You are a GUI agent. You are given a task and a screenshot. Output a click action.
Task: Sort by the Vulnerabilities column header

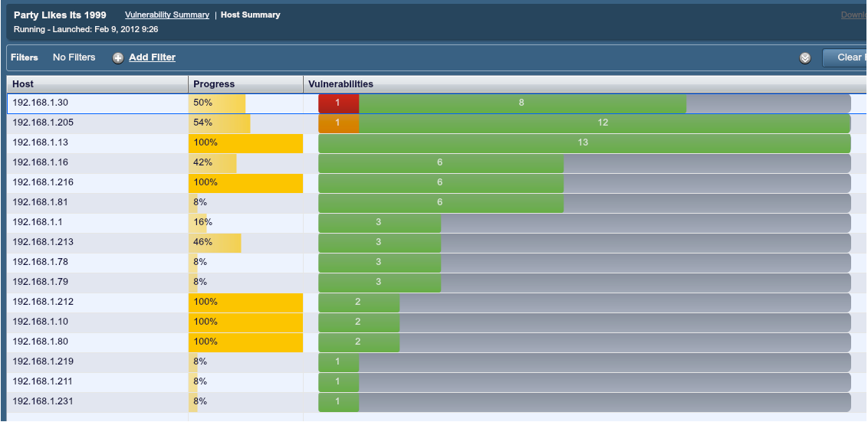click(585, 84)
